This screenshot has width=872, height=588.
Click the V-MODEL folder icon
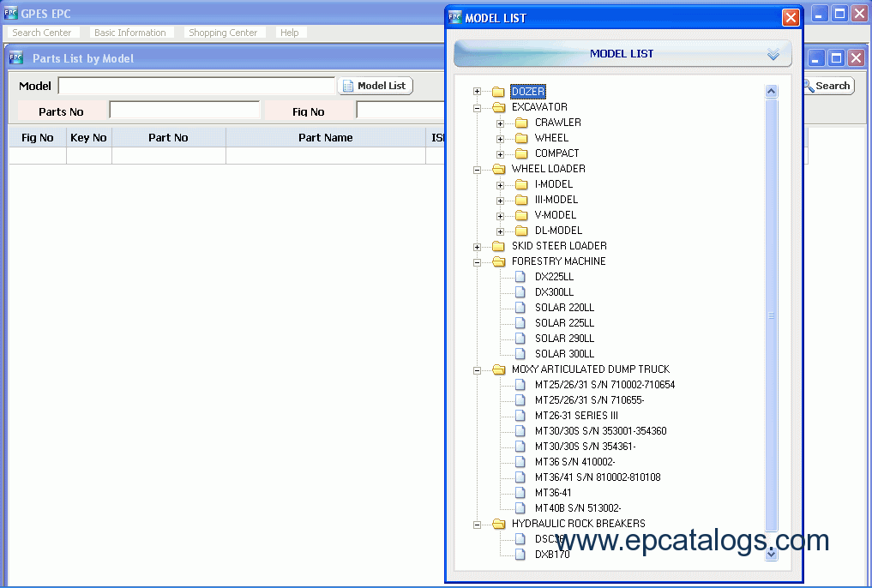(521, 215)
